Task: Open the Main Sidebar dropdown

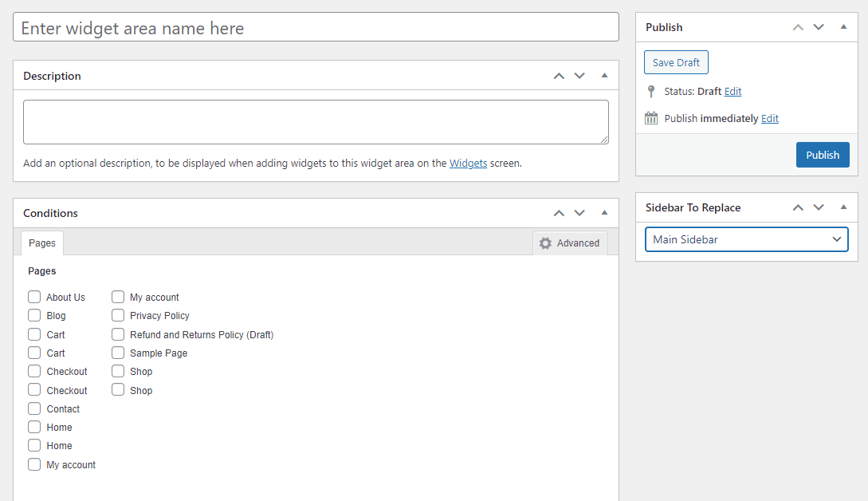Action: pyautogui.click(x=746, y=239)
